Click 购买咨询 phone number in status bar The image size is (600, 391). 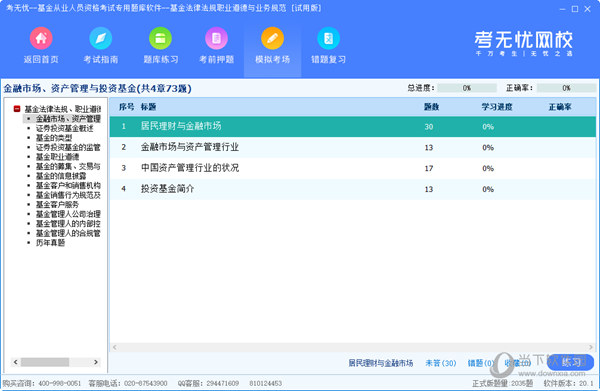(60, 383)
